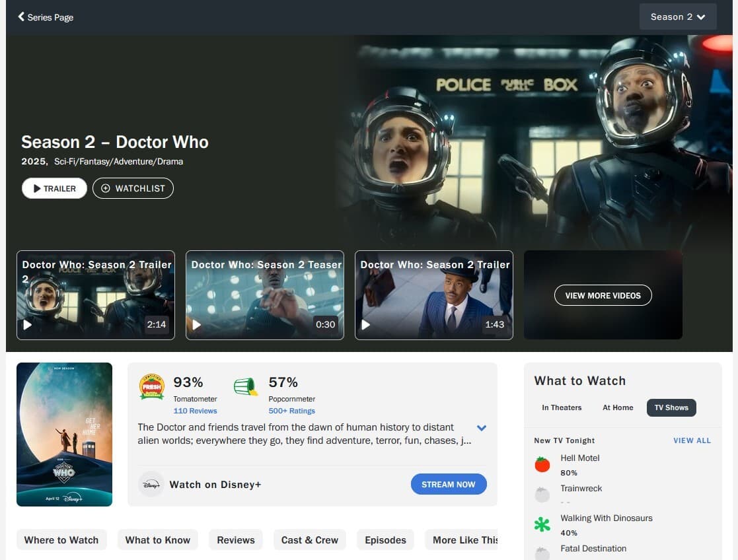Jump to What to Know section

click(x=158, y=540)
